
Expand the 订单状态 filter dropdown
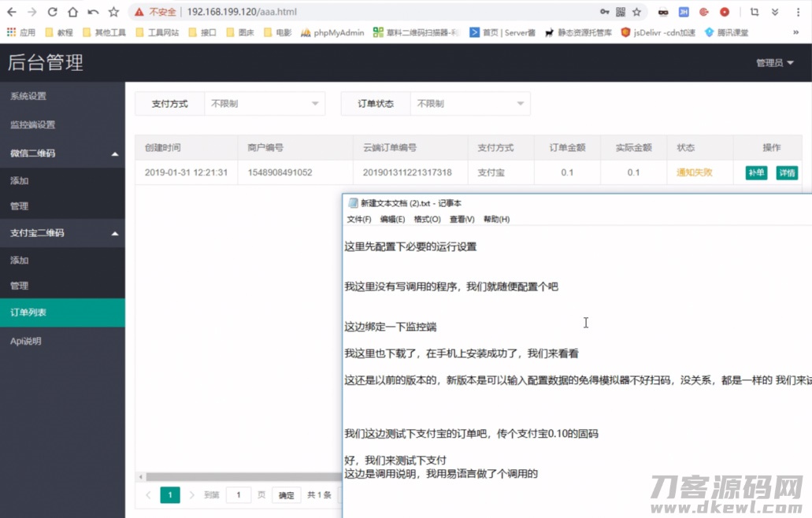pyautogui.click(x=470, y=103)
